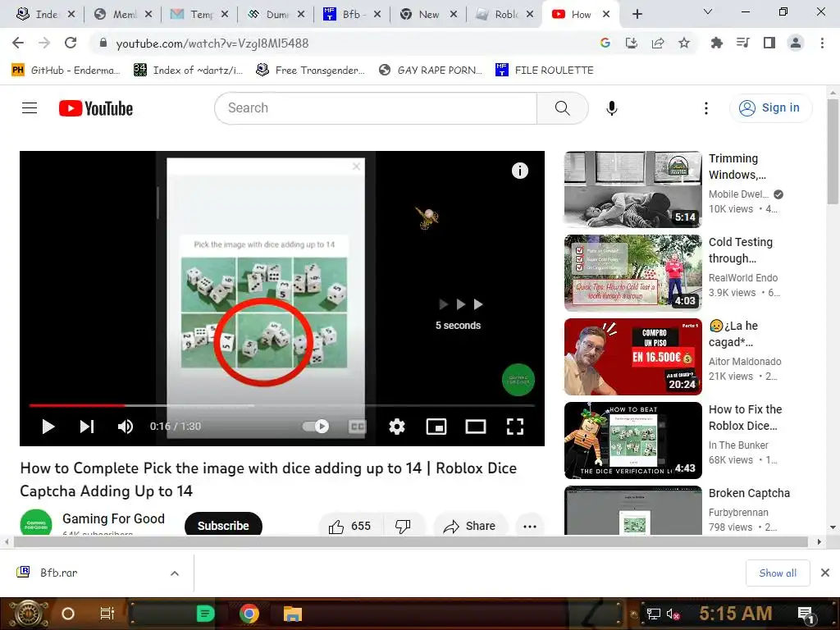Focus the YouTube search box
The width and height of the screenshot is (840, 630).
coord(376,108)
